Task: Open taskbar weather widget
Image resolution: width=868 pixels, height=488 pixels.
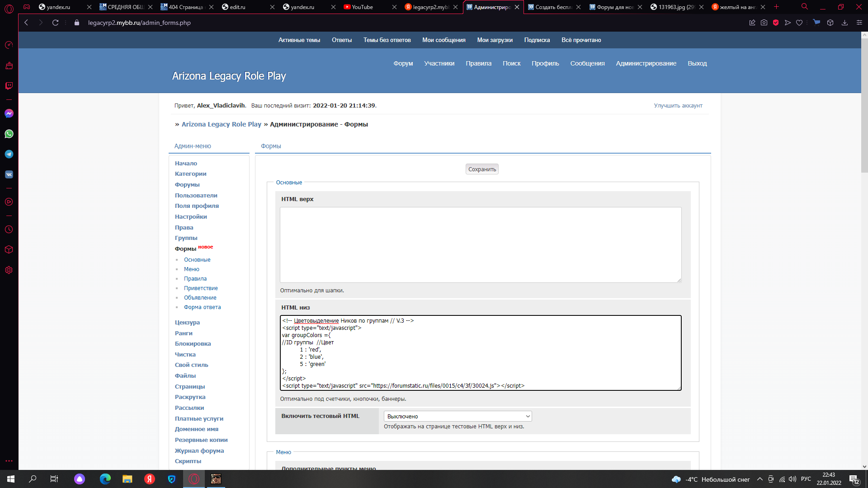Action: point(711,479)
